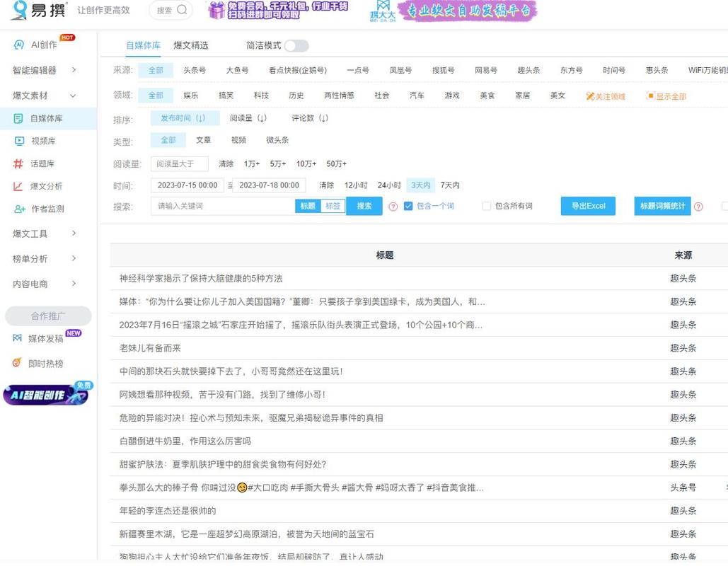The image size is (728, 566).
Task: Open article 神经科学家揭示了保持大脑健康的5种方法
Action: coord(201,279)
